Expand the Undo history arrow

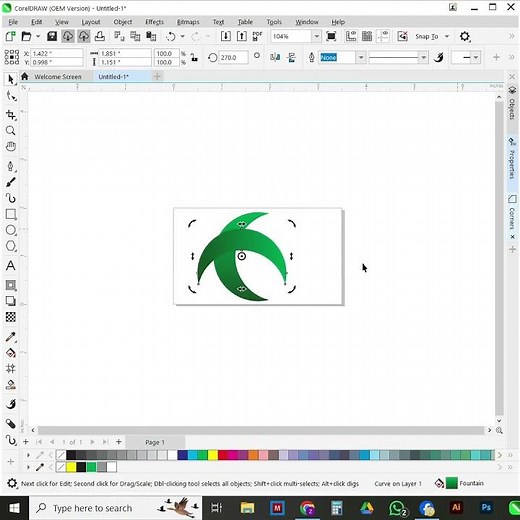pyautogui.click(x=182, y=36)
